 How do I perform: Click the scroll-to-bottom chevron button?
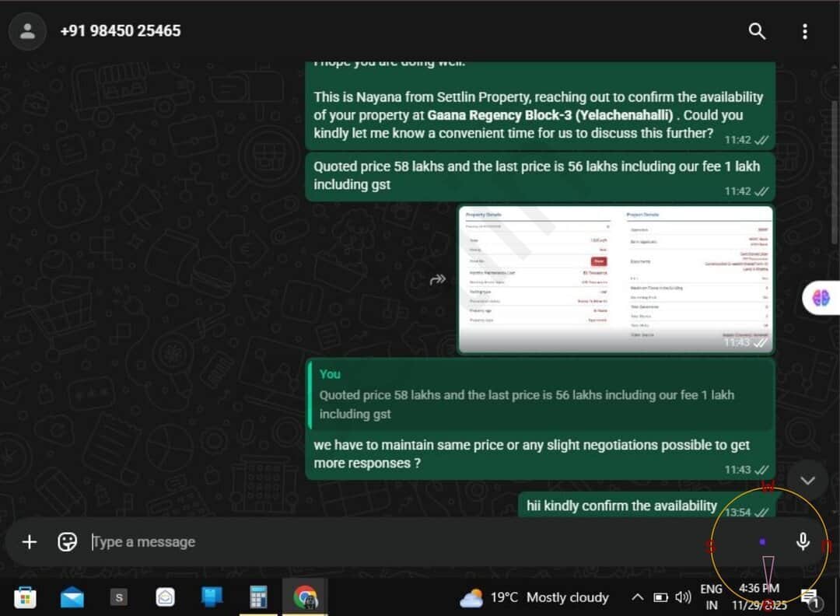(807, 481)
